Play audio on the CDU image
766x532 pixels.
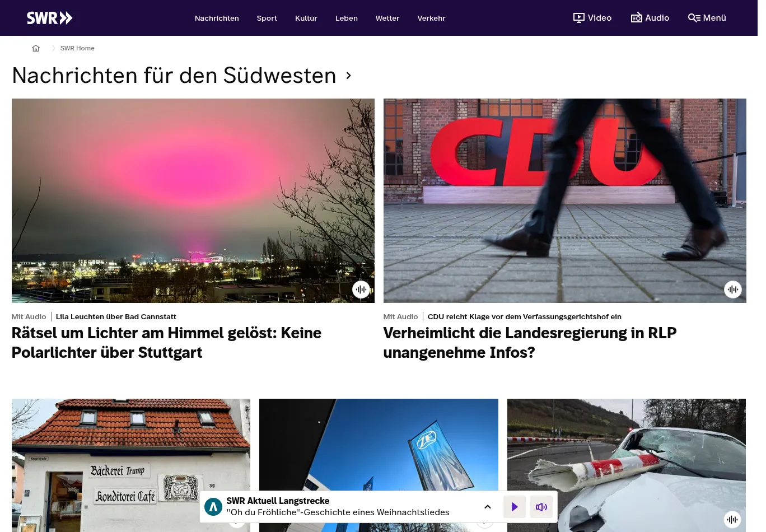pyautogui.click(x=733, y=290)
